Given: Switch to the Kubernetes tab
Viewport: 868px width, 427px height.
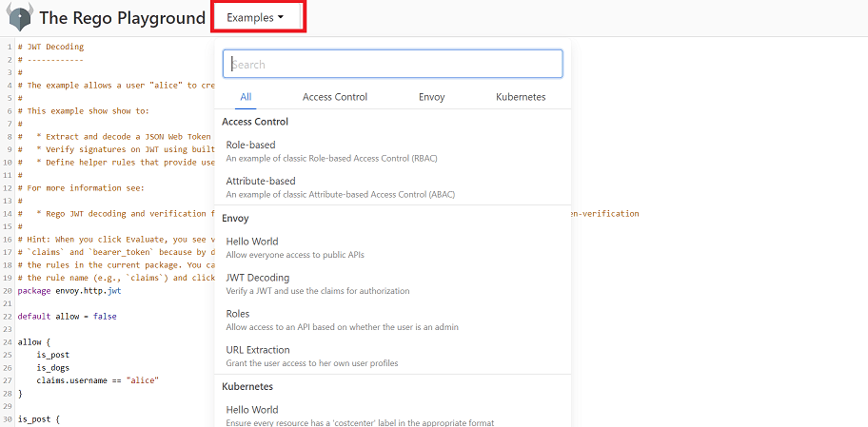Looking at the screenshot, I should 521,97.
